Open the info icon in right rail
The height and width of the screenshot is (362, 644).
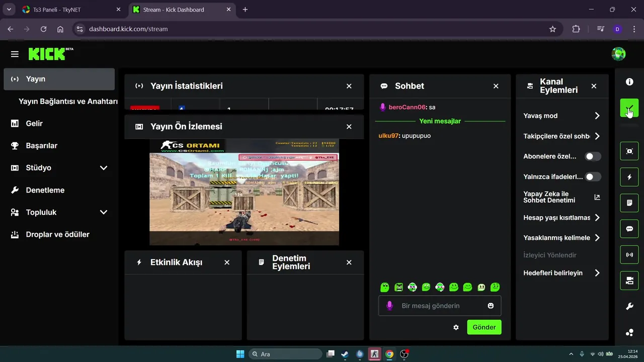[629, 82]
